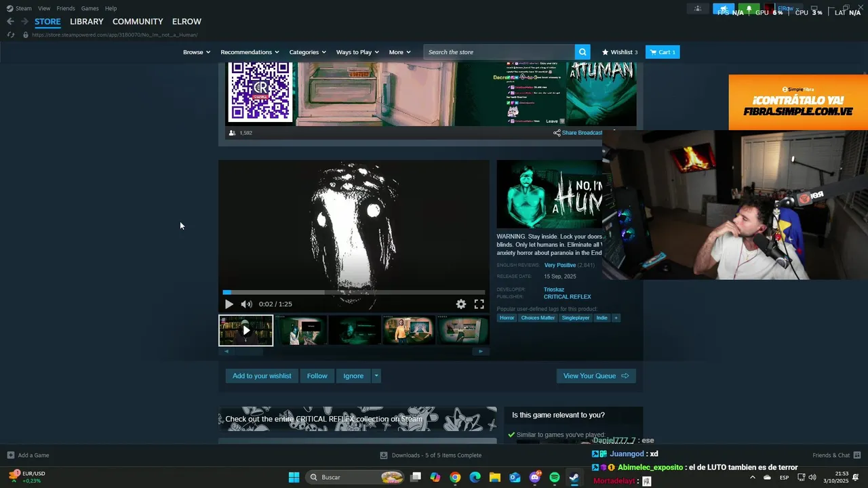
Task: Click Add to your wishlist
Action: 262,376
